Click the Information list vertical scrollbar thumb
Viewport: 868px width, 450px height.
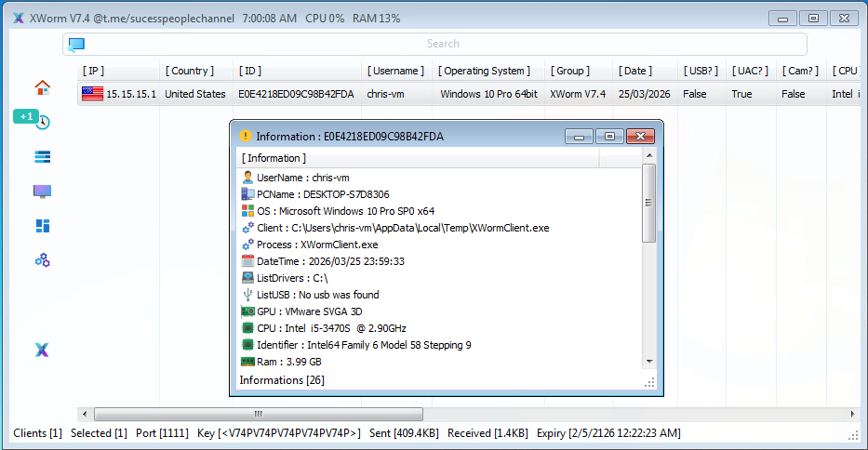648,203
